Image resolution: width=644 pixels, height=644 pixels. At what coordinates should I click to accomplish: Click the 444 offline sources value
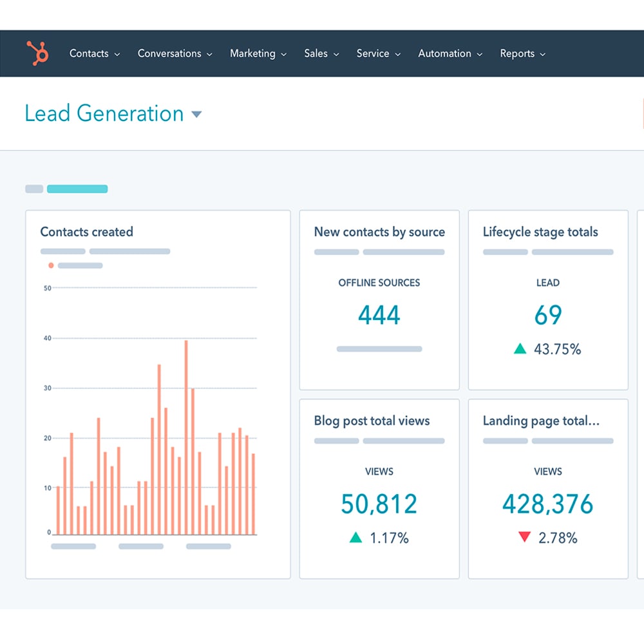pos(379,316)
